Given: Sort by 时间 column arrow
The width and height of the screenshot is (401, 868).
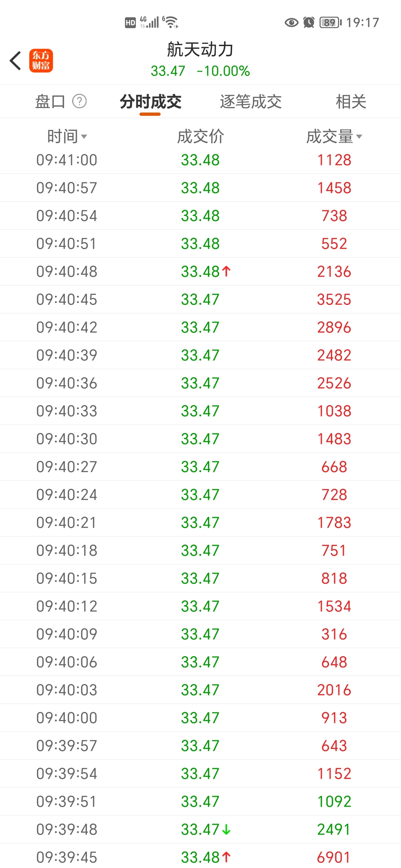Looking at the screenshot, I should pyautogui.click(x=84, y=137).
